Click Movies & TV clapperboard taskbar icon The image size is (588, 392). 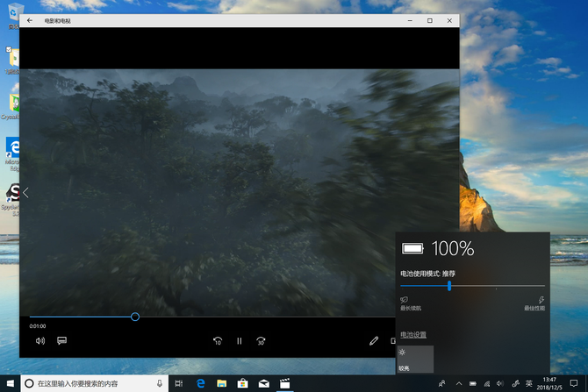[x=285, y=383]
